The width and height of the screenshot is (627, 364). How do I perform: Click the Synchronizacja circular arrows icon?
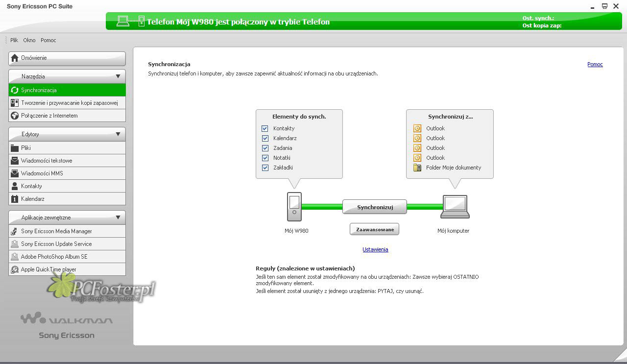15,90
